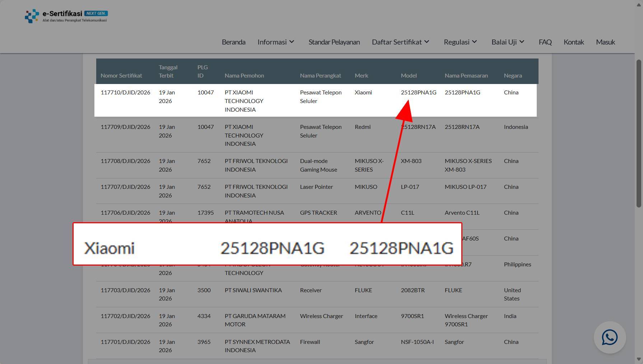Open the Balai Uji dropdown
Viewport: 643px width, 364px height.
click(508, 42)
